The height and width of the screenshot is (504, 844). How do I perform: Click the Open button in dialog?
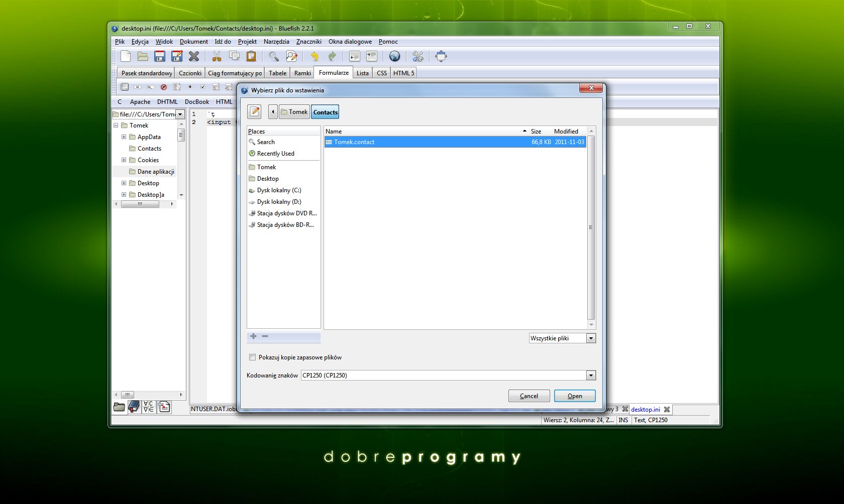tap(575, 396)
